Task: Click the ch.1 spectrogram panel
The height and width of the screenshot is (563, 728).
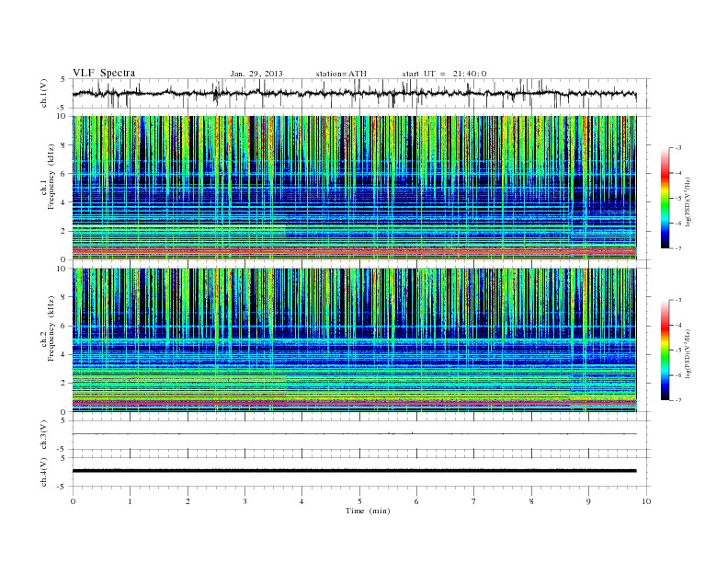Action: (354, 188)
